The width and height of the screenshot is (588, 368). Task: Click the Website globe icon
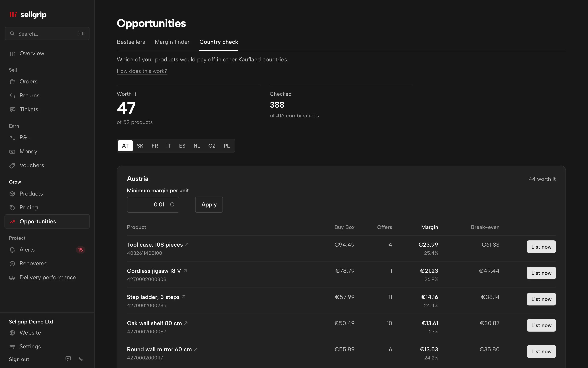click(x=12, y=333)
